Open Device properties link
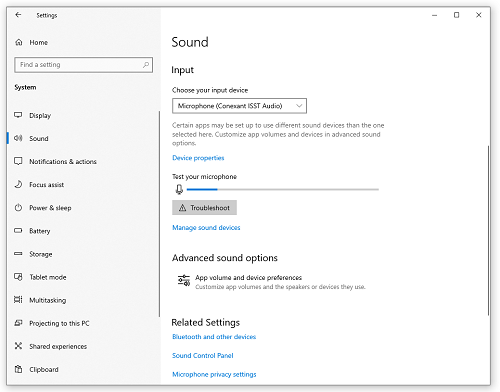Image resolution: width=500 pixels, height=392 pixels. tap(198, 158)
